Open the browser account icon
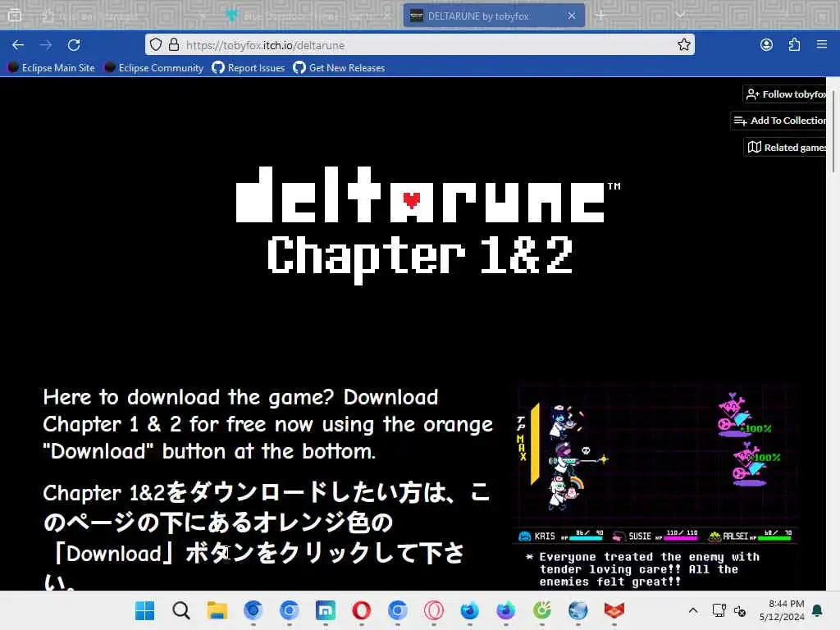840x630 pixels. pyautogui.click(x=767, y=44)
